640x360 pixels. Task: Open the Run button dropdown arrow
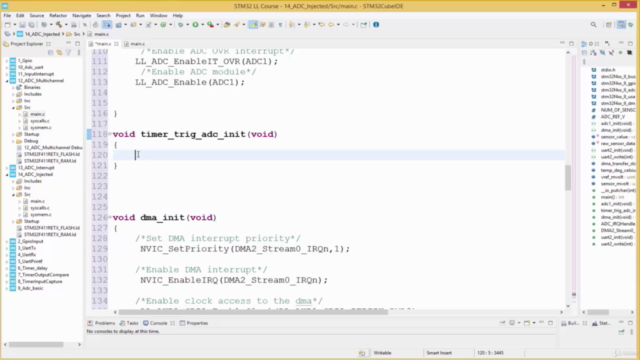click(x=202, y=25)
